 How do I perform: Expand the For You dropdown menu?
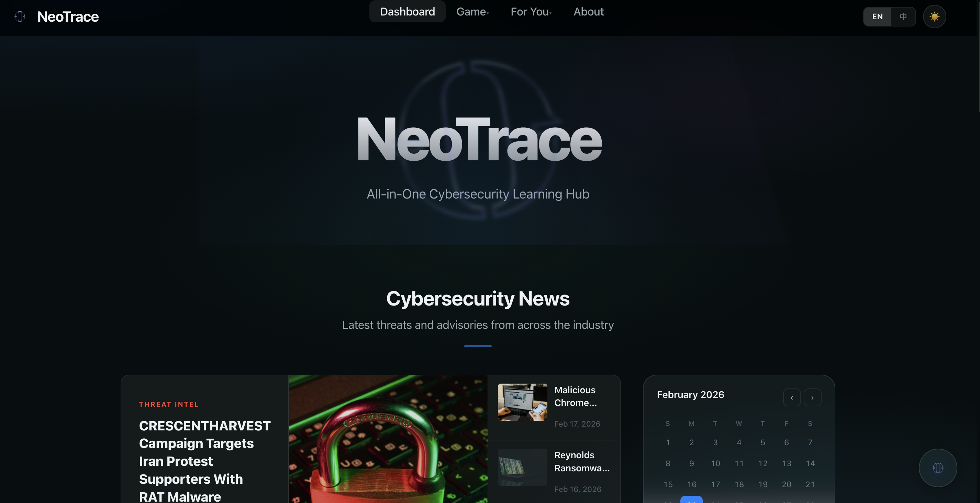click(531, 12)
